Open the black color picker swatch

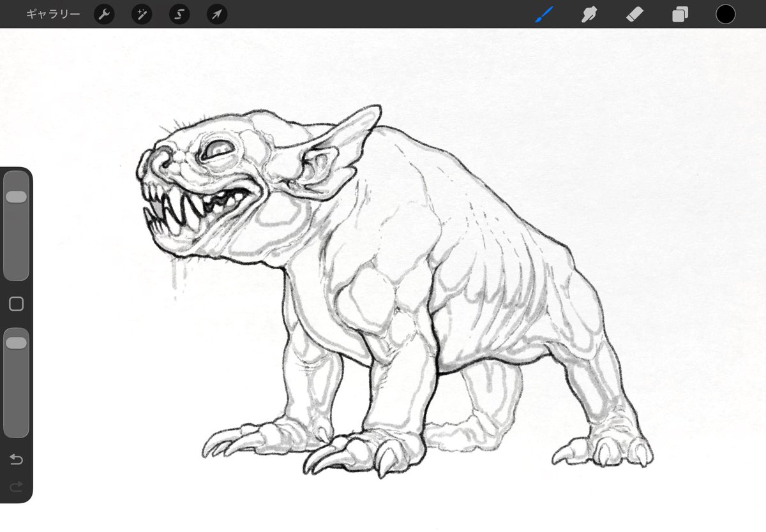725,14
